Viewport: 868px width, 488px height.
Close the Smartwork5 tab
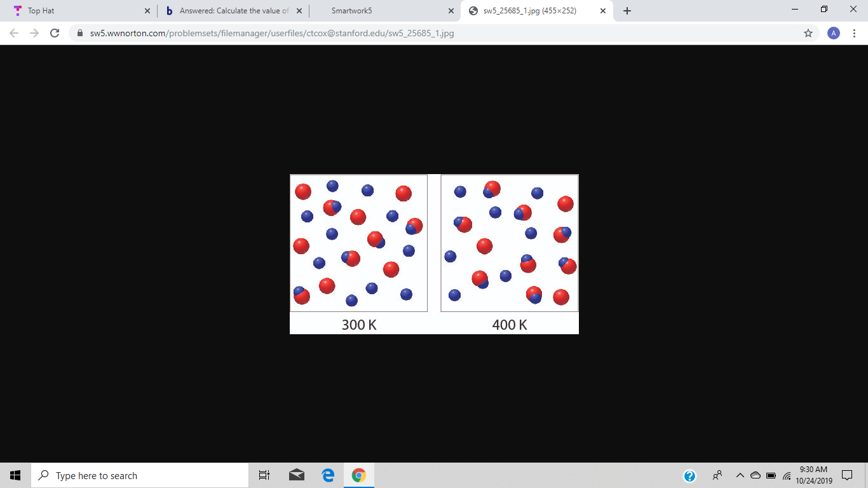(451, 11)
